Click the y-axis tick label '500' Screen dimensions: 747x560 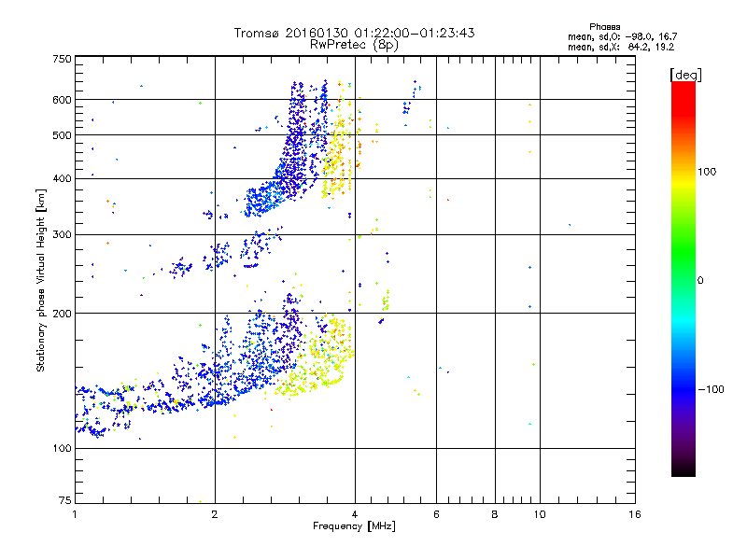[x=62, y=135]
